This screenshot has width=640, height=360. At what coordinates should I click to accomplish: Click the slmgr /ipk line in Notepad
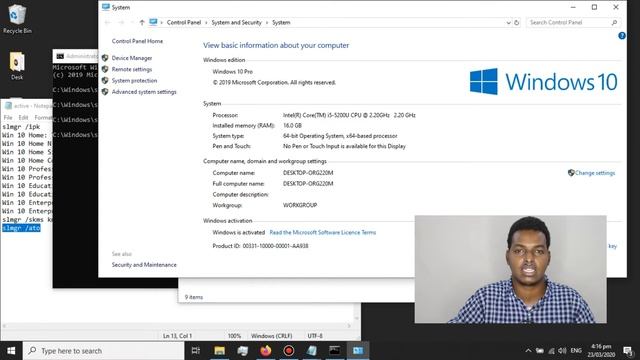[x=21, y=127]
